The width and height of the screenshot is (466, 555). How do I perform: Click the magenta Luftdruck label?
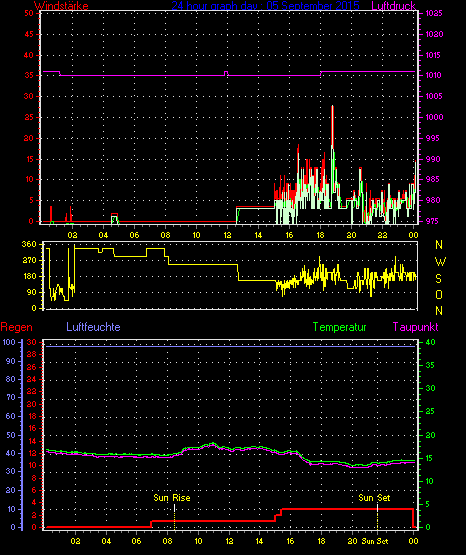[393, 6]
